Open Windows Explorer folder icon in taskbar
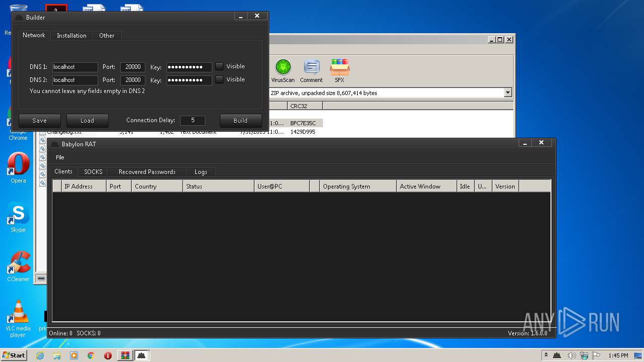Image resolution: width=644 pixels, height=362 pixels. pyautogui.click(x=57, y=355)
